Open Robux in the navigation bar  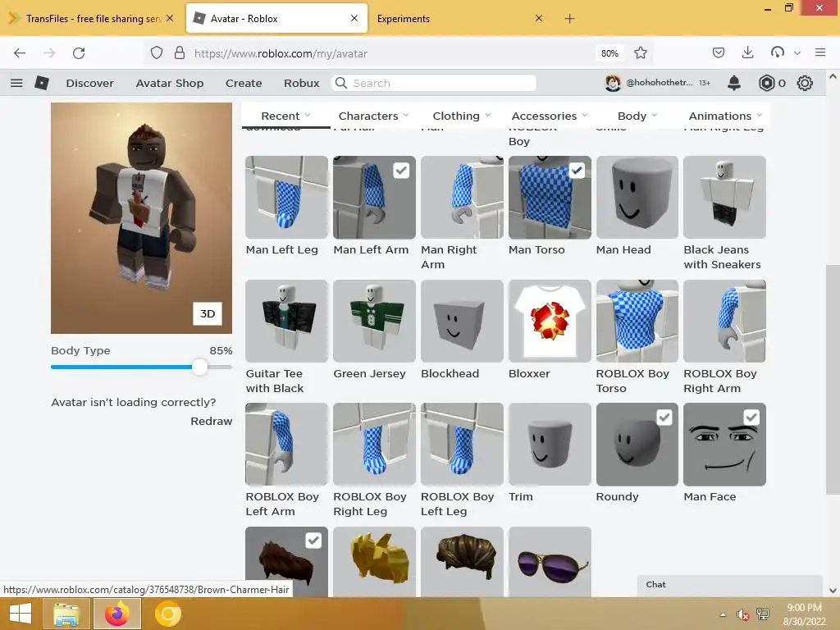point(302,83)
